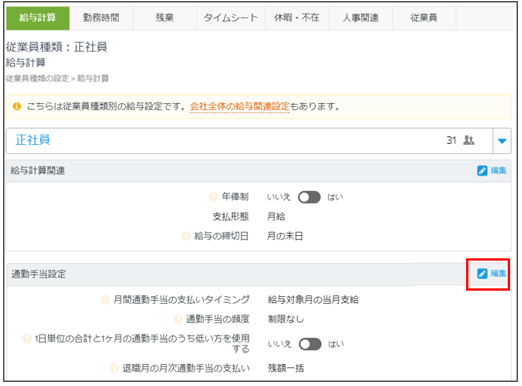Click edit pencil icon in 通勤手当設定 header
The image size is (522, 386).
pos(482,274)
